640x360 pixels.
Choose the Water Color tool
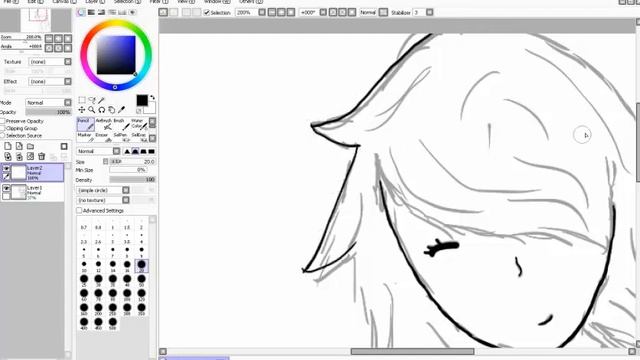pyautogui.click(x=139, y=124)
